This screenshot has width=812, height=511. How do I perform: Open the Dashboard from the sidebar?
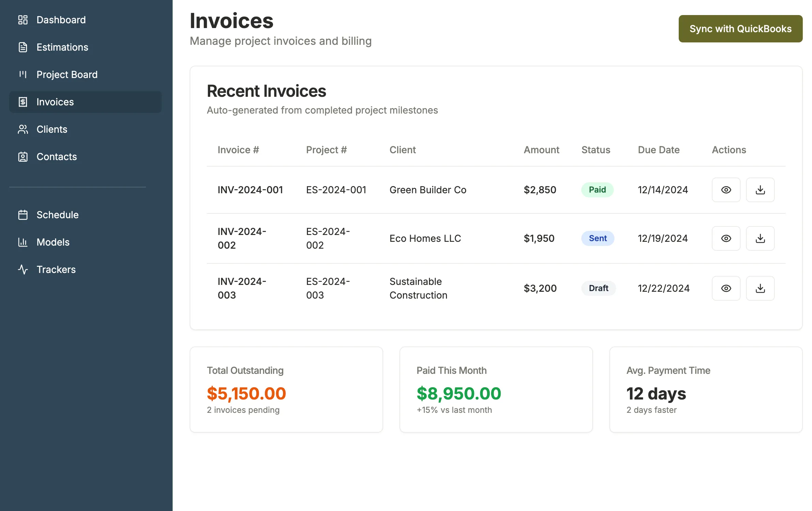[x=23, y=20]
